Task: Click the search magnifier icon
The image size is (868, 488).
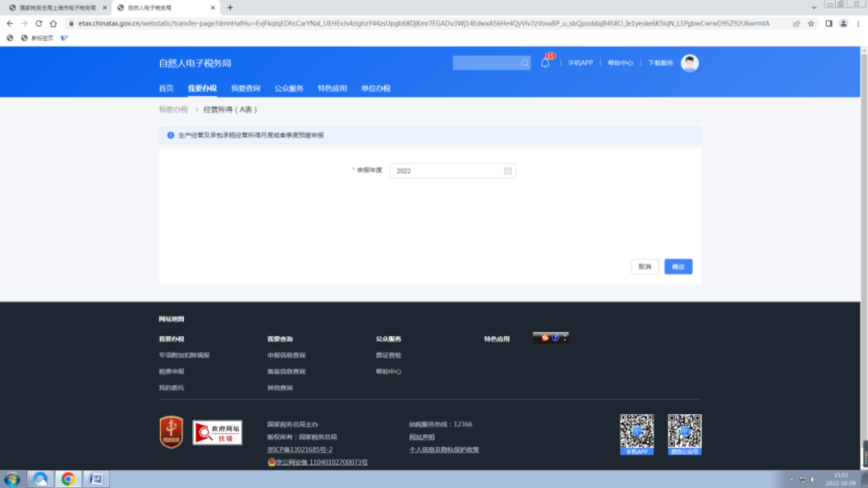Action: 525,64
